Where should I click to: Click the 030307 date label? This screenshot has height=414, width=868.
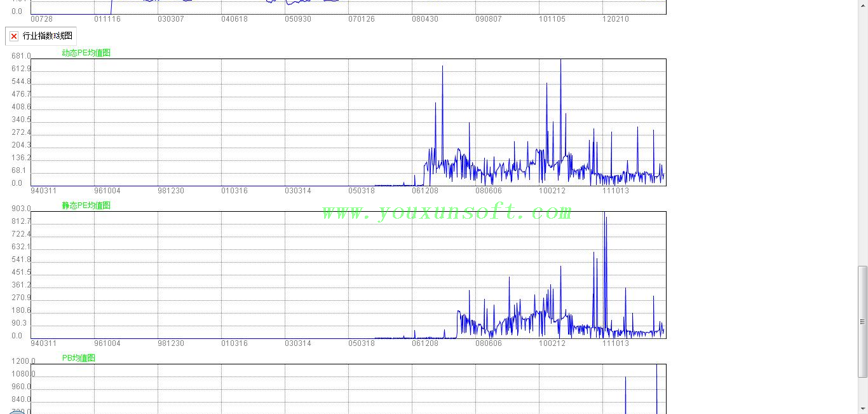tap(171, 19)
